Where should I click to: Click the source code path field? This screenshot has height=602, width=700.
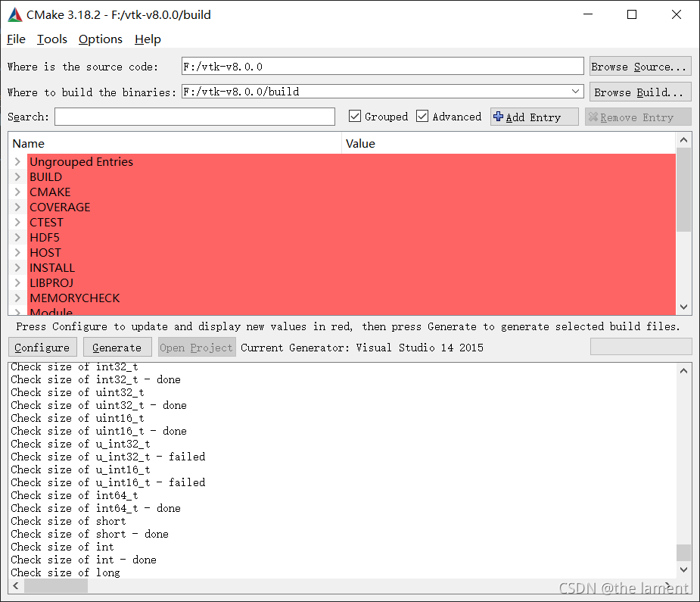click(383, 66)
